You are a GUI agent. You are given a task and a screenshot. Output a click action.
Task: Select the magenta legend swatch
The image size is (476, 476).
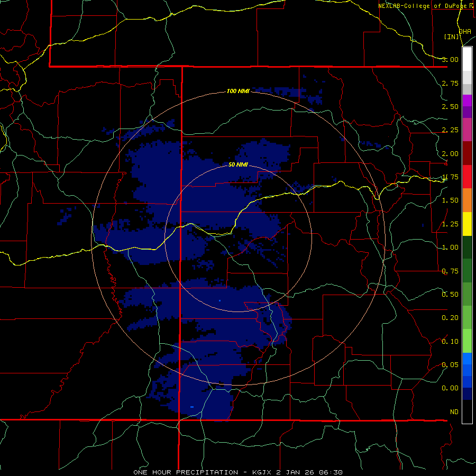[467, 100]
